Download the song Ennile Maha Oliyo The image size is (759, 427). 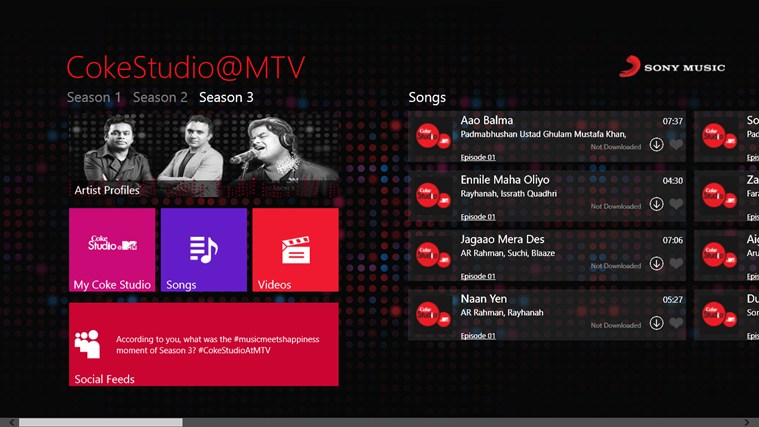(x=656, y=204)
